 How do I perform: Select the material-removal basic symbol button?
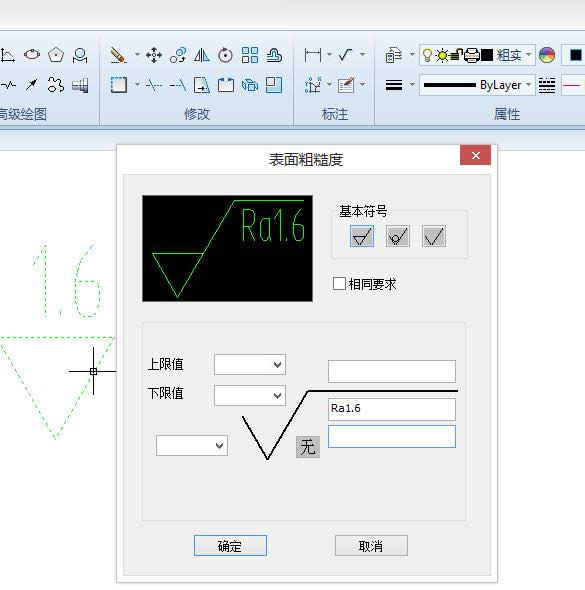362,236
